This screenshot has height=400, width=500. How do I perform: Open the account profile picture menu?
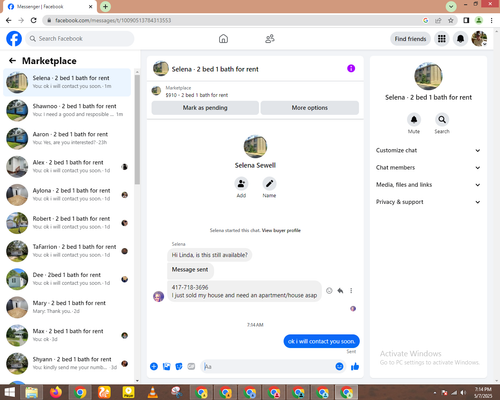tap(479, 39)
